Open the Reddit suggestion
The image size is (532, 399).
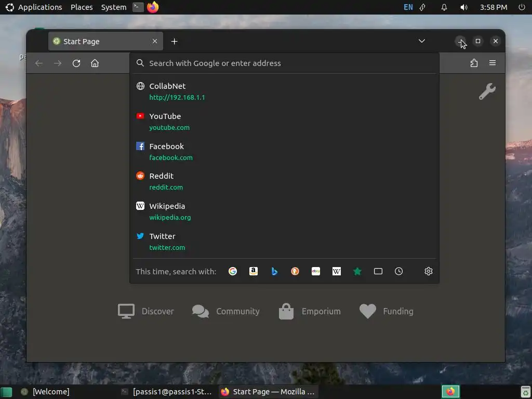click(284, 181)
